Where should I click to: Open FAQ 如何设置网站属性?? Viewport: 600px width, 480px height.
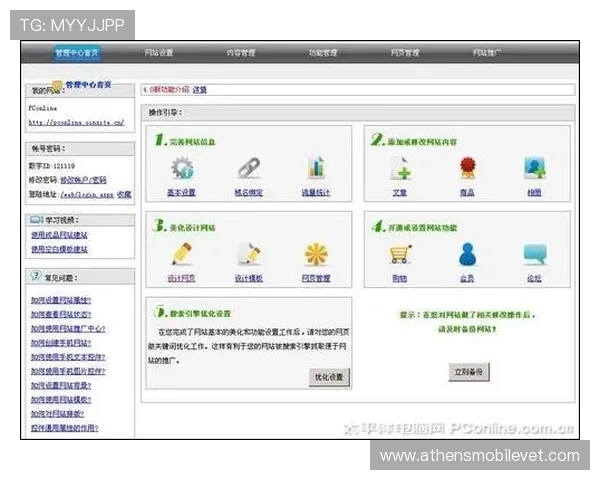click(x=61, y=300)
